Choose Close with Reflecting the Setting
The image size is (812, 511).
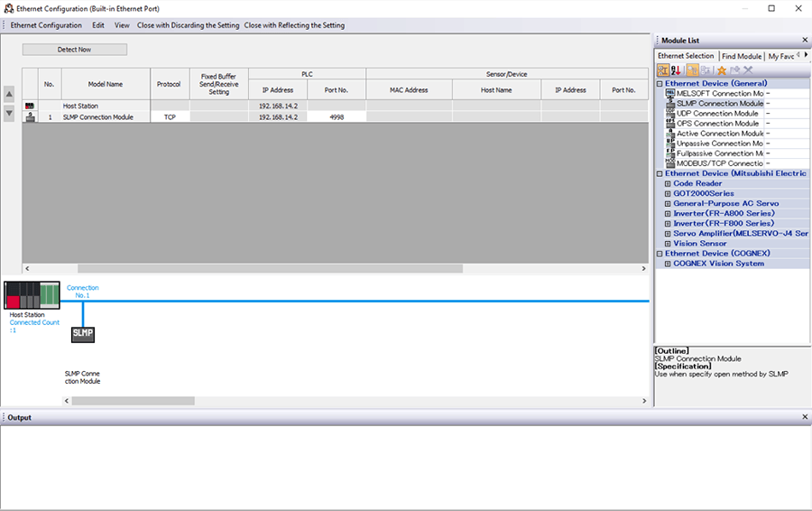point(294,25)
